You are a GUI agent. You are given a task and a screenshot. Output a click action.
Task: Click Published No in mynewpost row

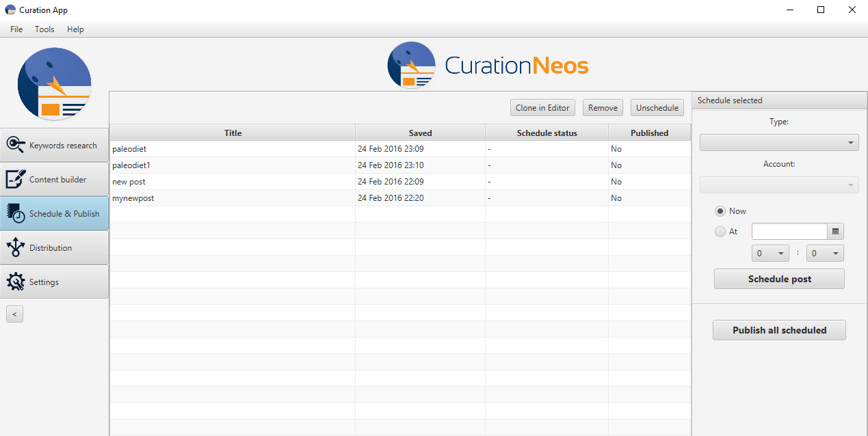(x=616, y=198)
